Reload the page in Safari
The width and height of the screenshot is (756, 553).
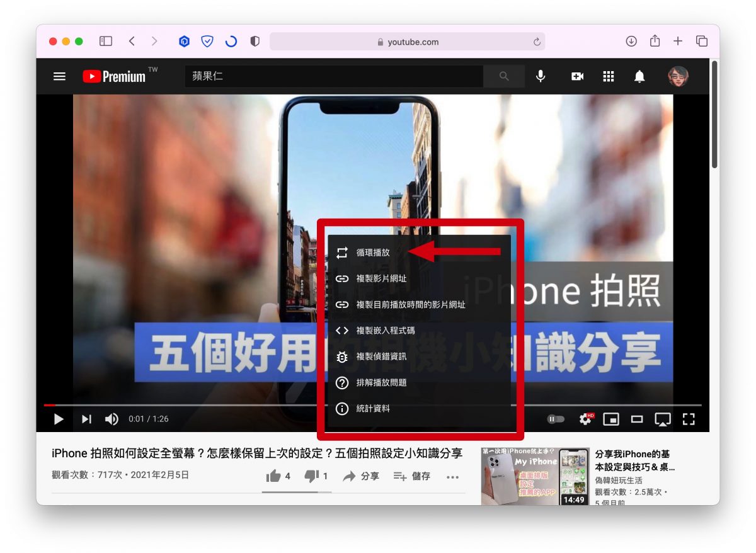(x=537, y=42)
